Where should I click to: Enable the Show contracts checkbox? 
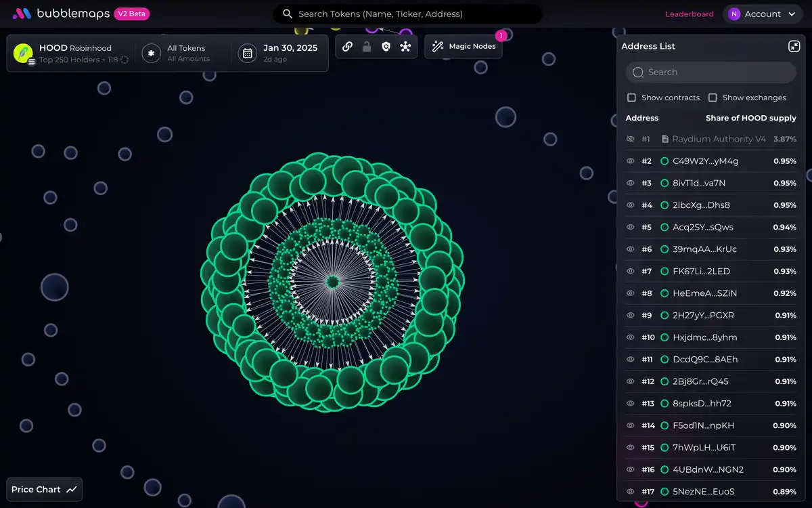631,98
